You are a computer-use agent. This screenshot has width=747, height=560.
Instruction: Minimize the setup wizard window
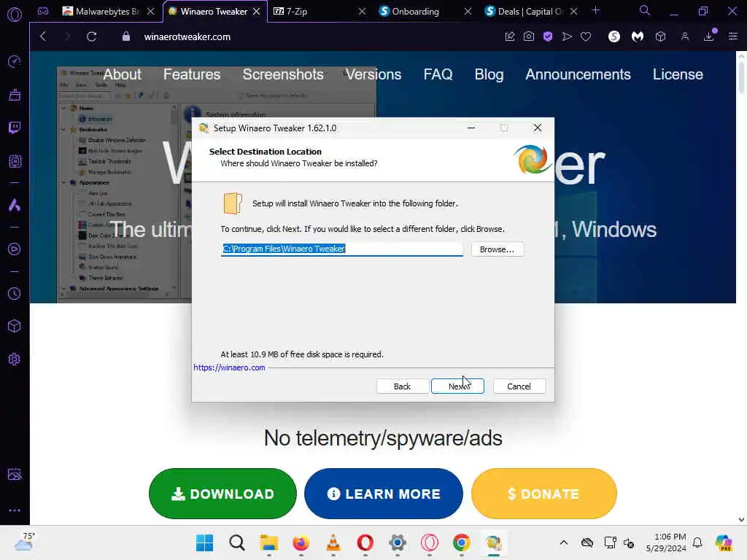(x=471, y=128)
